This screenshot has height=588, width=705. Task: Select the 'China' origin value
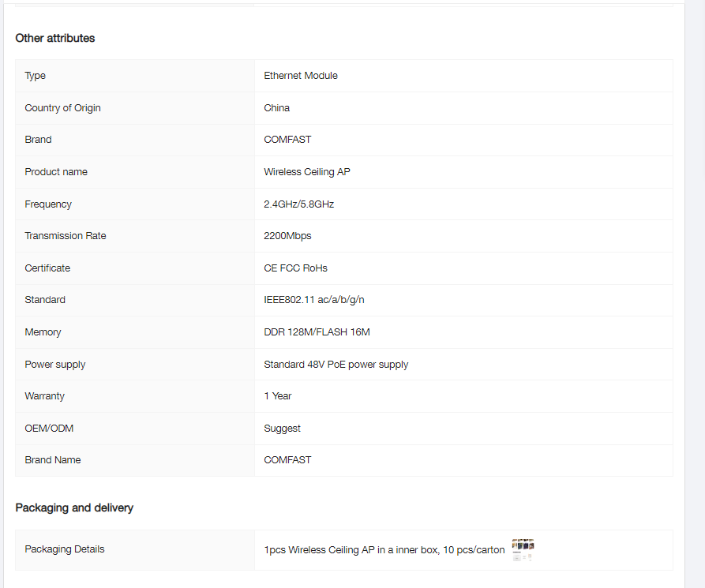click(x=277, y=107)
